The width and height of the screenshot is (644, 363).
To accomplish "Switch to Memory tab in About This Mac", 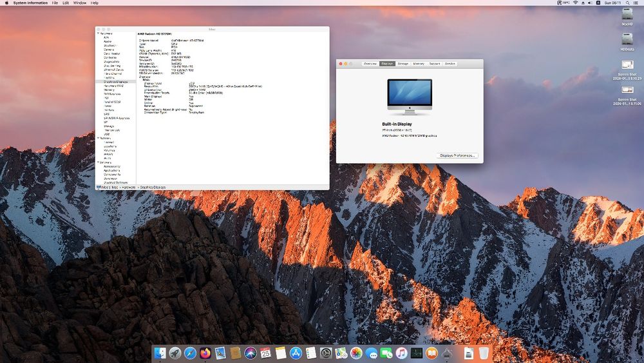I will 419,64.
